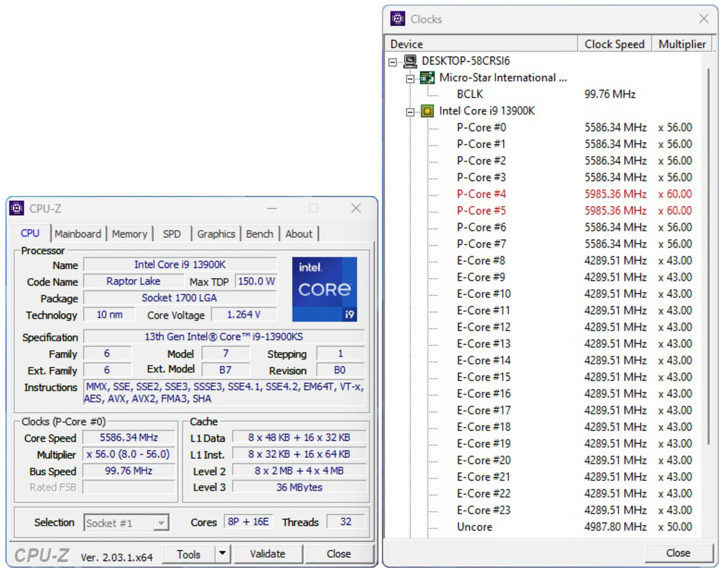Open the About tab
The image size is (728, 576).
[x=299, y=233]
